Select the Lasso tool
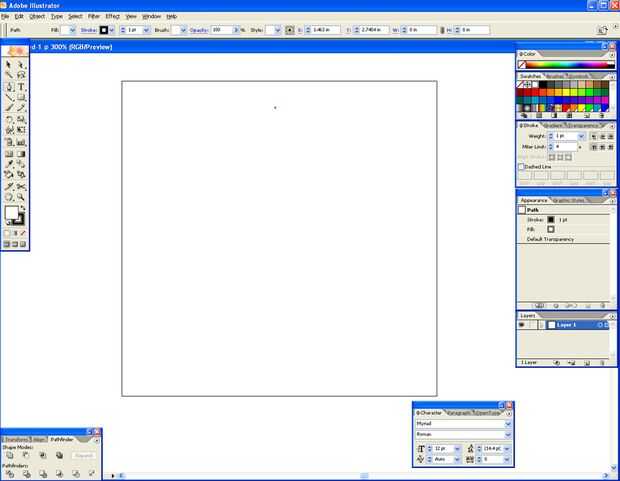 tap(21, 75)
